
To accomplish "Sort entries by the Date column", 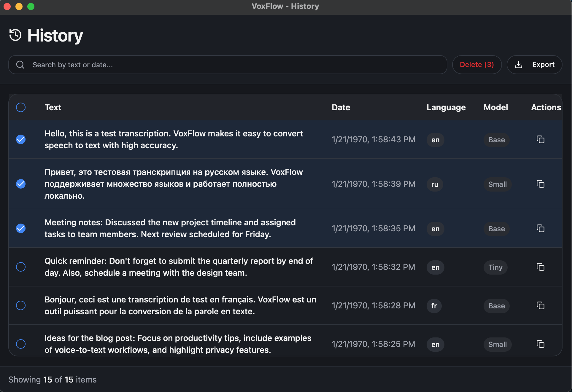I will click(x=341, y=107).
